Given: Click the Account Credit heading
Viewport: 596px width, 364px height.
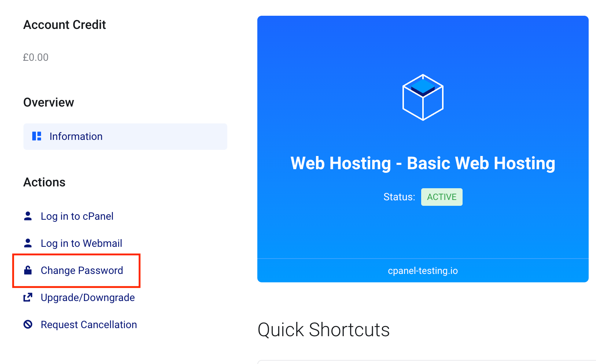Looking at the screenshot, I should click(65, 25).
